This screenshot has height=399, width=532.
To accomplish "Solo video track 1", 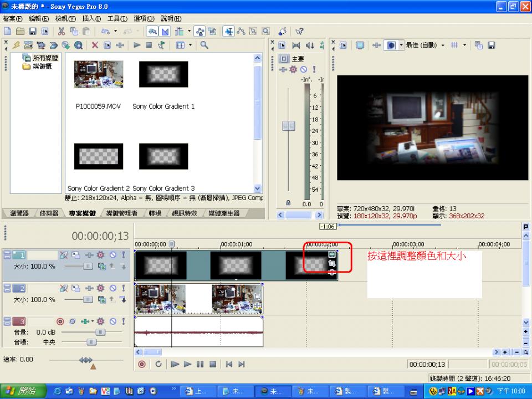I will 123,255.
